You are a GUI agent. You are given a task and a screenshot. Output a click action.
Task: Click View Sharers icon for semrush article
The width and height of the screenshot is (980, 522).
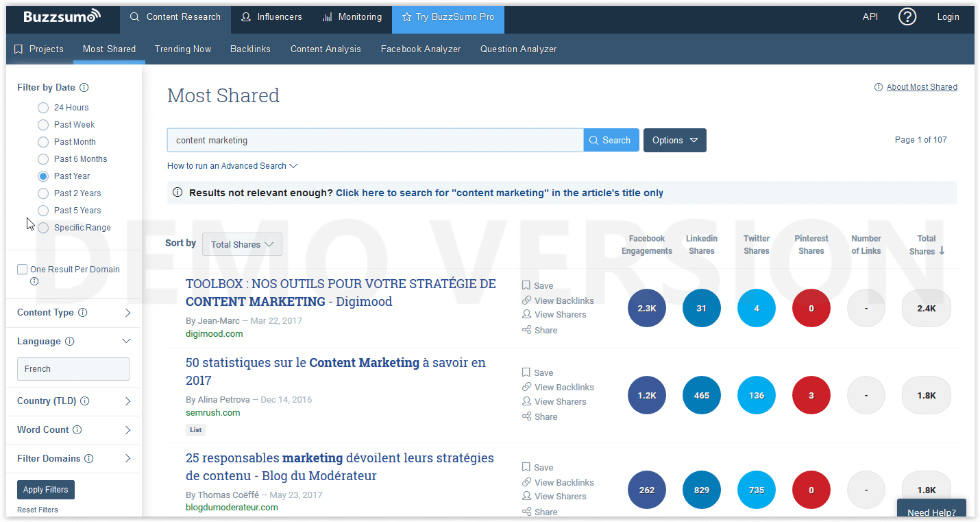(526, 401)
